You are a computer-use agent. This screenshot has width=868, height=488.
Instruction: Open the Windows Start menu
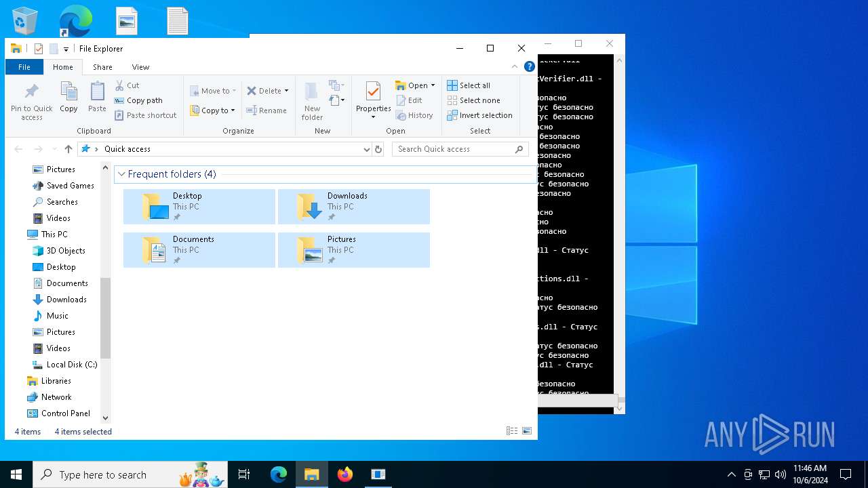[16, 474]
